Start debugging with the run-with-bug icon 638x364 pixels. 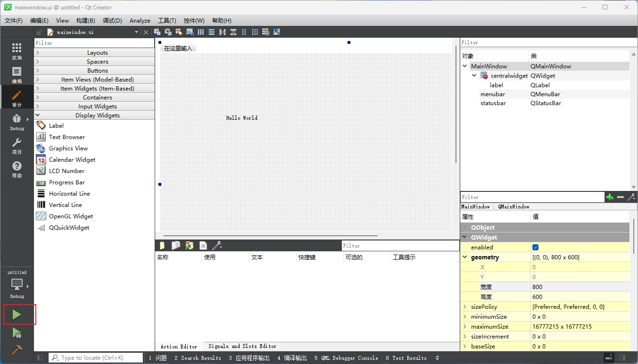tap(17, 333)
